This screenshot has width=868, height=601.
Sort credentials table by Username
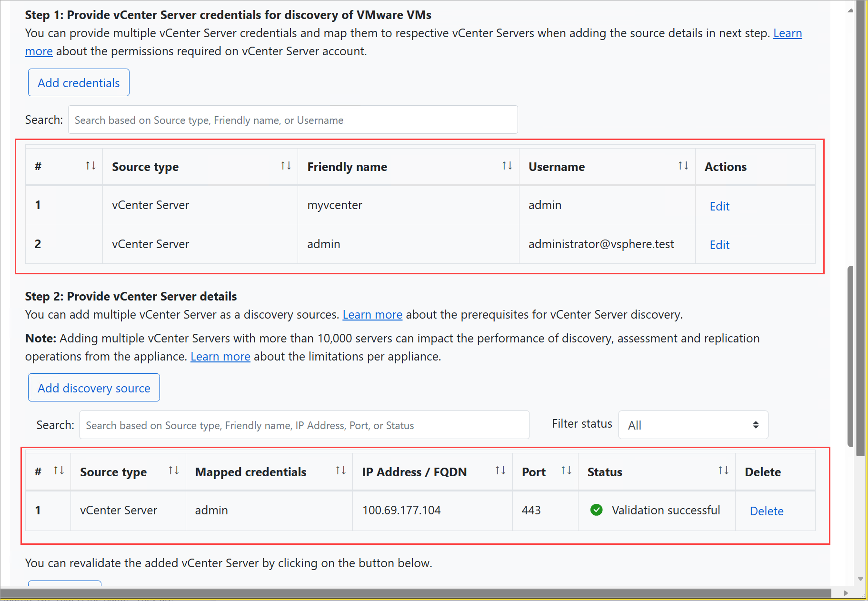click(x=683, y=166)
